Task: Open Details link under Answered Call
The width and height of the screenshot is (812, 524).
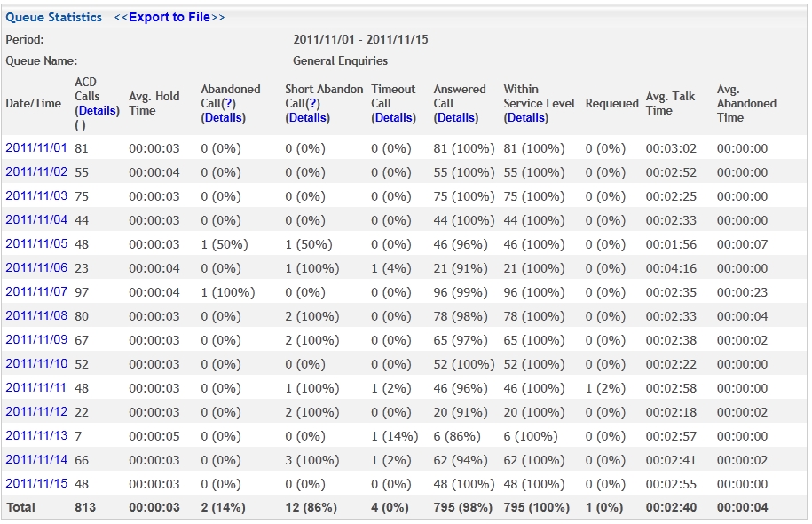Action: [x=456, y=117]
